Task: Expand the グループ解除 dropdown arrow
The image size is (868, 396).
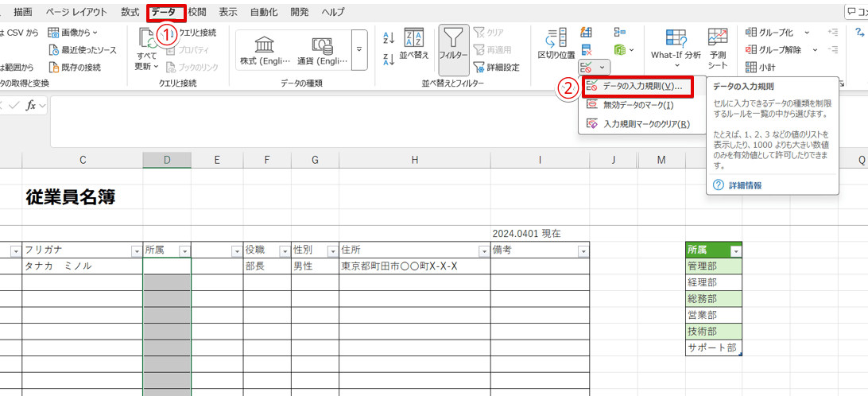Action: pyautogui.click(x=815, y=50)
